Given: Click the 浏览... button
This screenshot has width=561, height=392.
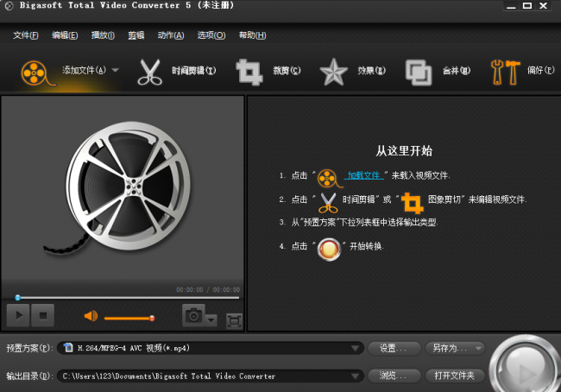Looking at the screenshot, I should point(394,376).
